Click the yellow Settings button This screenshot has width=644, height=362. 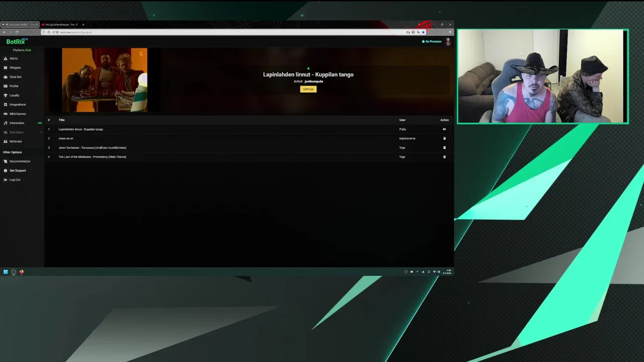(x=308, y=89)
